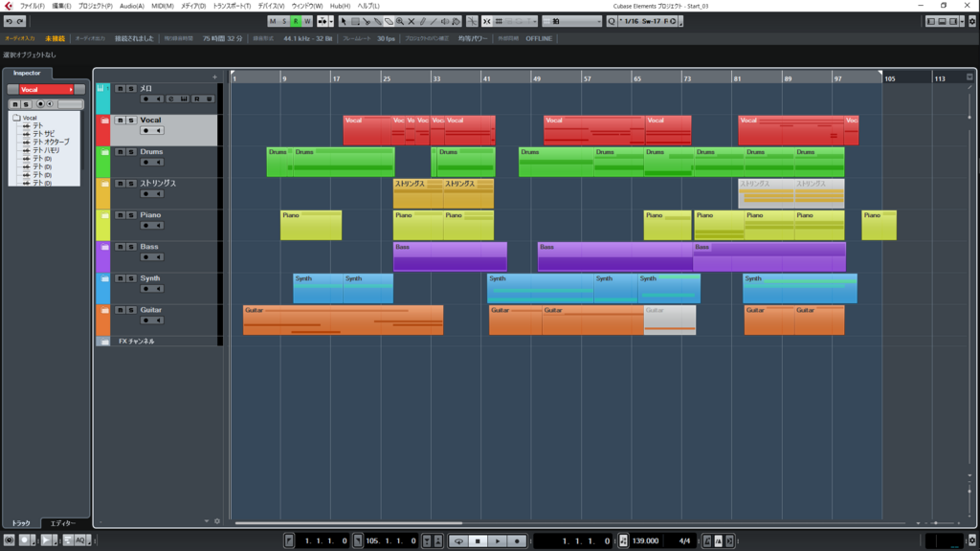The height and width of the screenshot is (551, 980).
Task: Select the Erase tool
Action: coord(389,21)
